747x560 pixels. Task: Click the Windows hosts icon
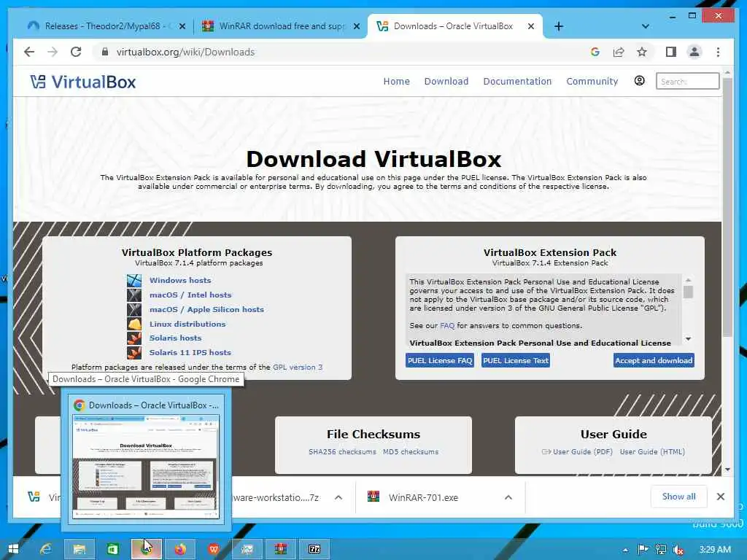click(x=134, y=280)
